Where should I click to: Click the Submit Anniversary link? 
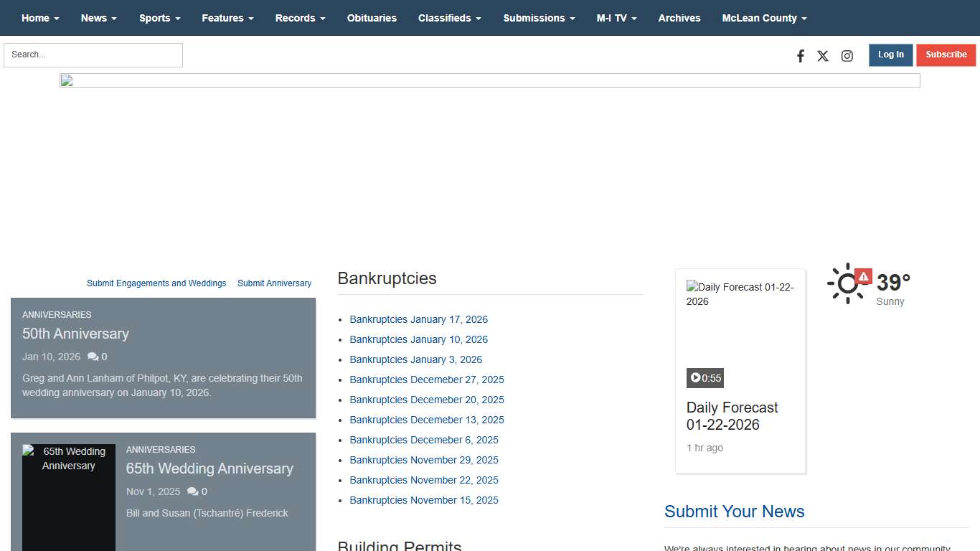click(274, 283)
